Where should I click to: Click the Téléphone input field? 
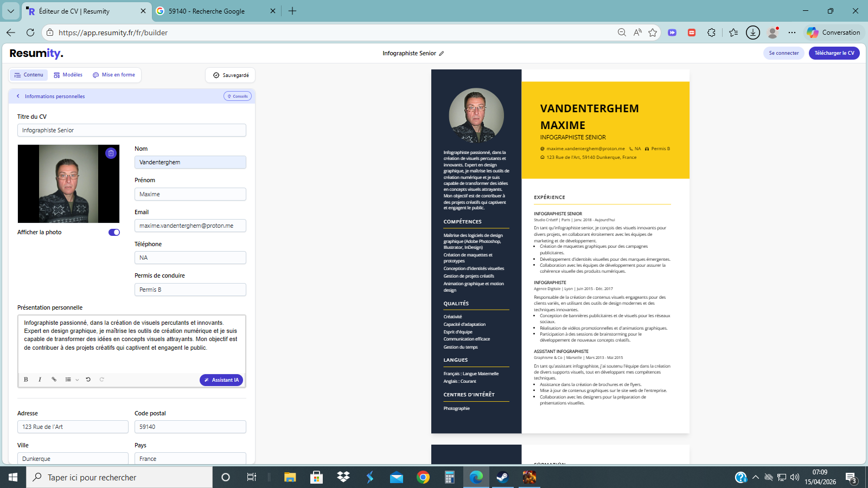point(190,258)
